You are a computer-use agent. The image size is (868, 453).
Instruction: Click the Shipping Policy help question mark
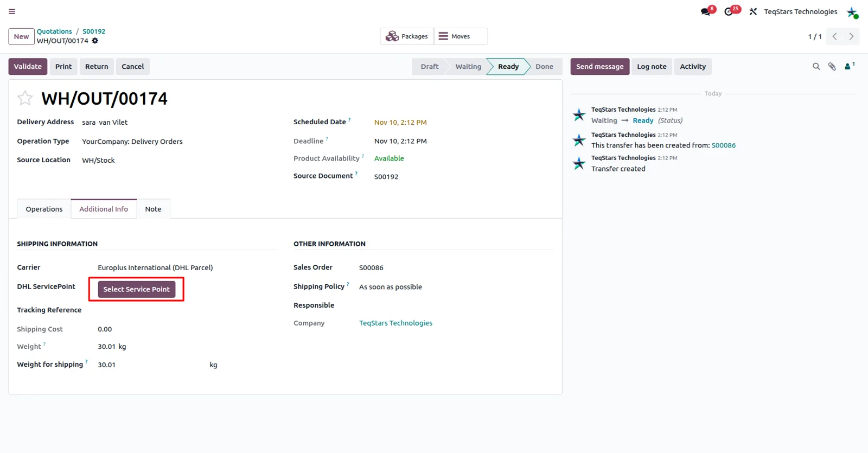tap(348, 284)
